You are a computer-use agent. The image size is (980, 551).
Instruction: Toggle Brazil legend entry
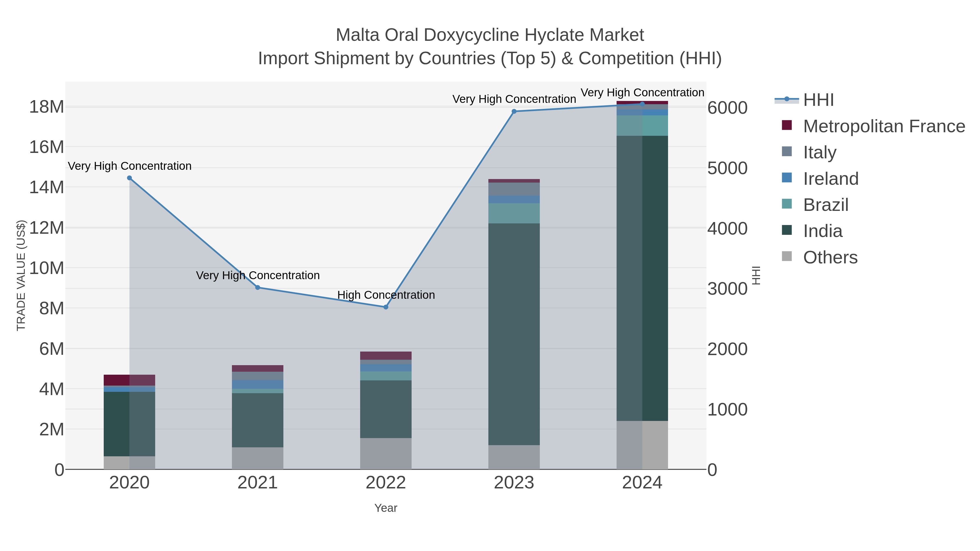point(815,205)
